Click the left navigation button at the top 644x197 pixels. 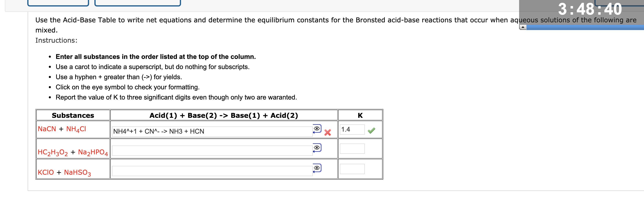pos(58,2)
